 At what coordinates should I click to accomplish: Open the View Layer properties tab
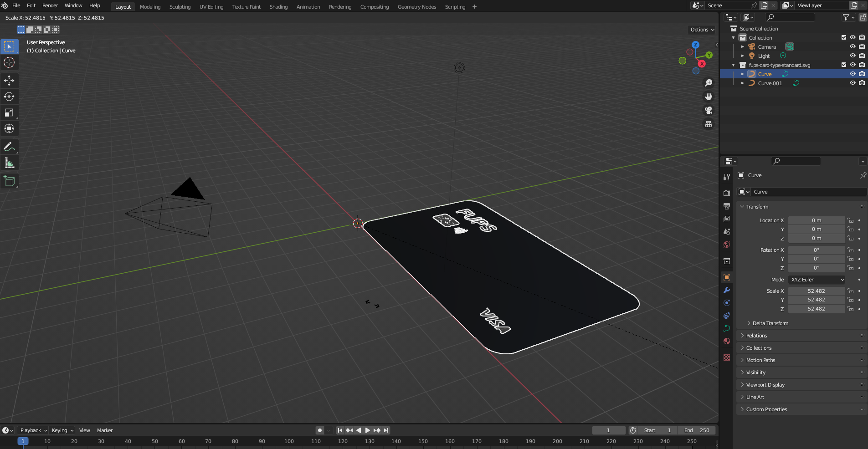(727, 219)
